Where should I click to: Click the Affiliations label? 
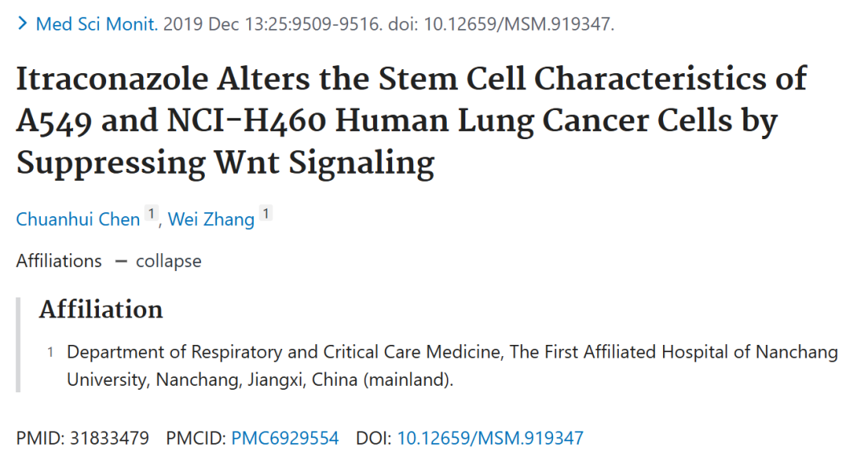[x=59, y=260]
